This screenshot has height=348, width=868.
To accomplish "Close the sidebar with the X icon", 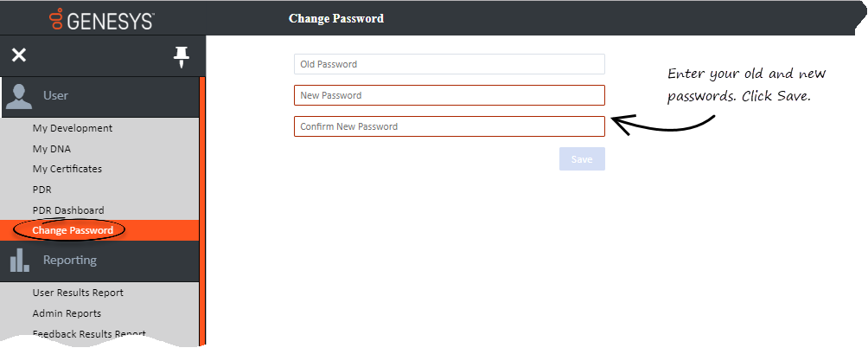I will pos(19,55).
